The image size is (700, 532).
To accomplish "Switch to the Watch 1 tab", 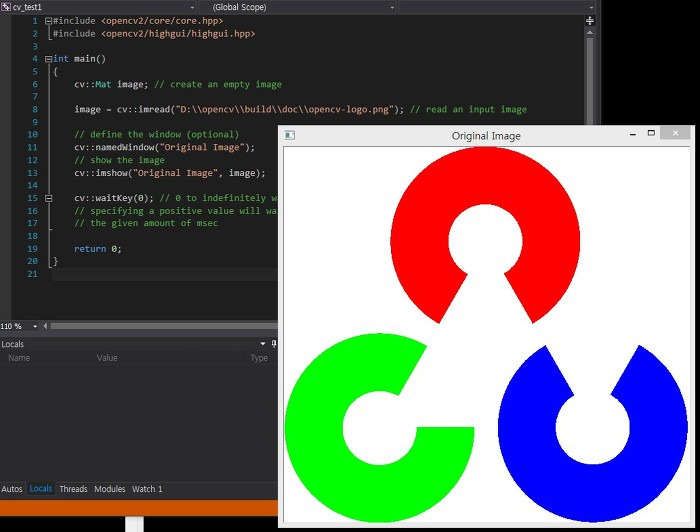I will [147, 489].
